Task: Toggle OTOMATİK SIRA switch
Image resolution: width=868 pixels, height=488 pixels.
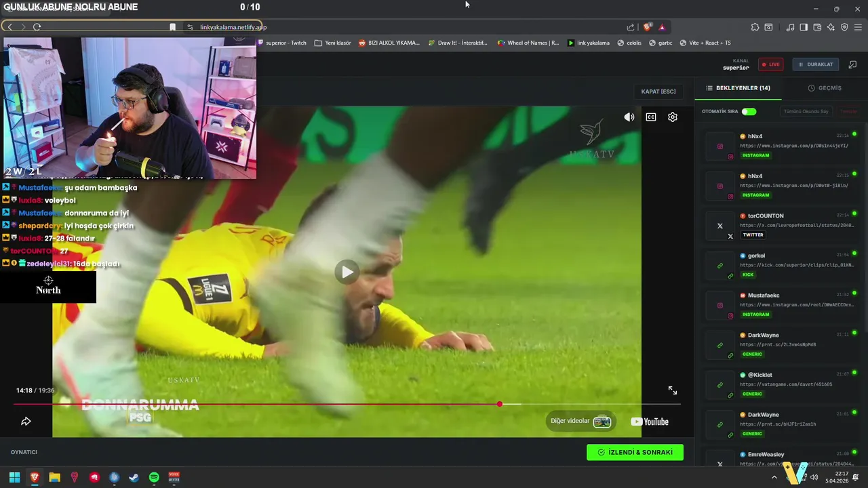Action: tap(749, 111)
